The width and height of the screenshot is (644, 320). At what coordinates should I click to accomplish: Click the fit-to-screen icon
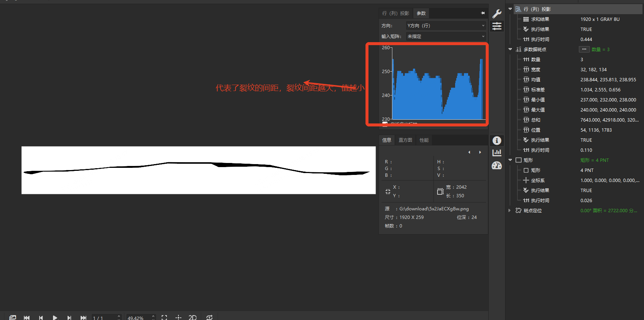164,317
